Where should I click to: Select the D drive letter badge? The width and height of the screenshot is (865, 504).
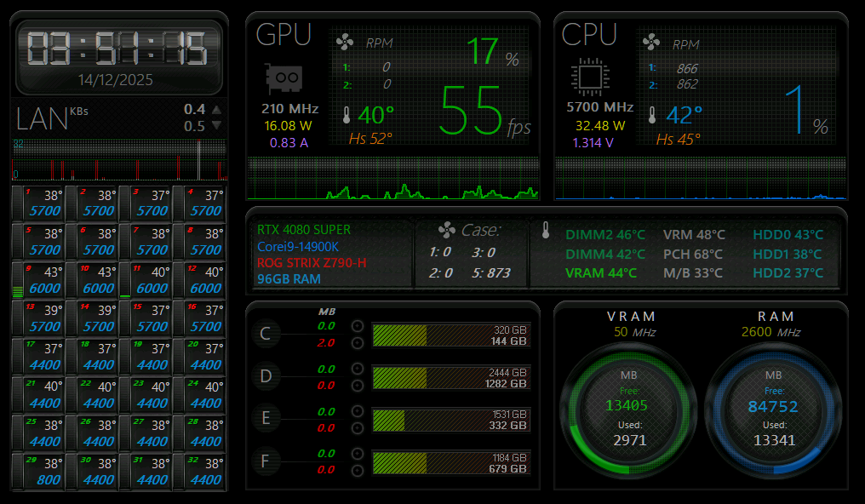[x=266, y=376]
